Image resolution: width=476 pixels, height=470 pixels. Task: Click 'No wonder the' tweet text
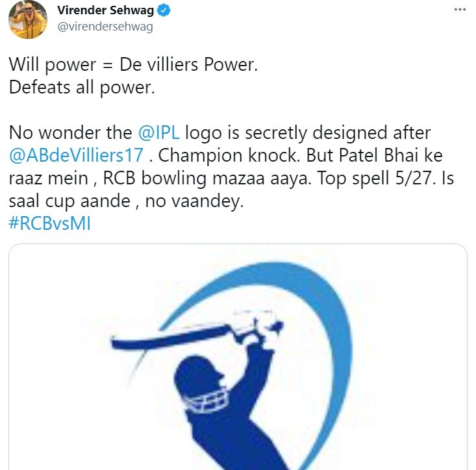pos(70,132)
